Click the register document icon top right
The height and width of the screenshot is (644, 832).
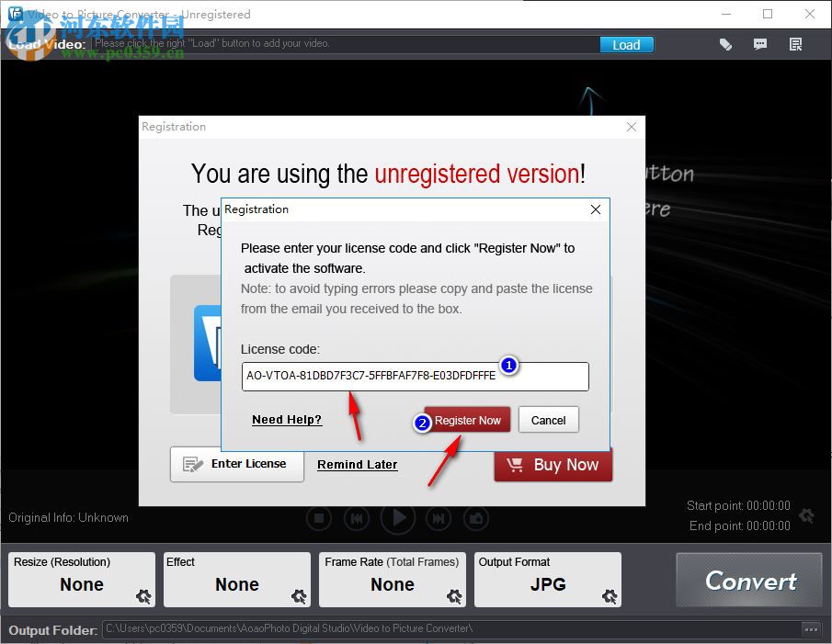(795, 43)
